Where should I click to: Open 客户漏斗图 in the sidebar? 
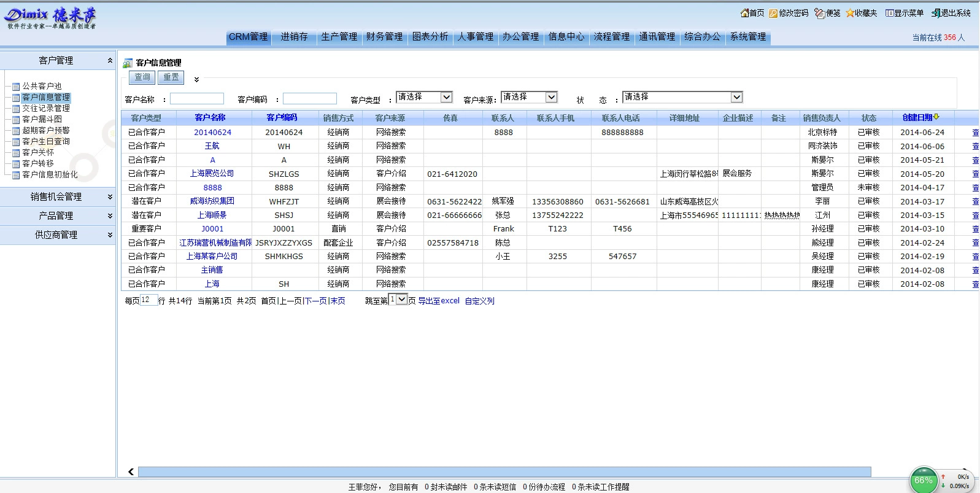click(42, 119)
